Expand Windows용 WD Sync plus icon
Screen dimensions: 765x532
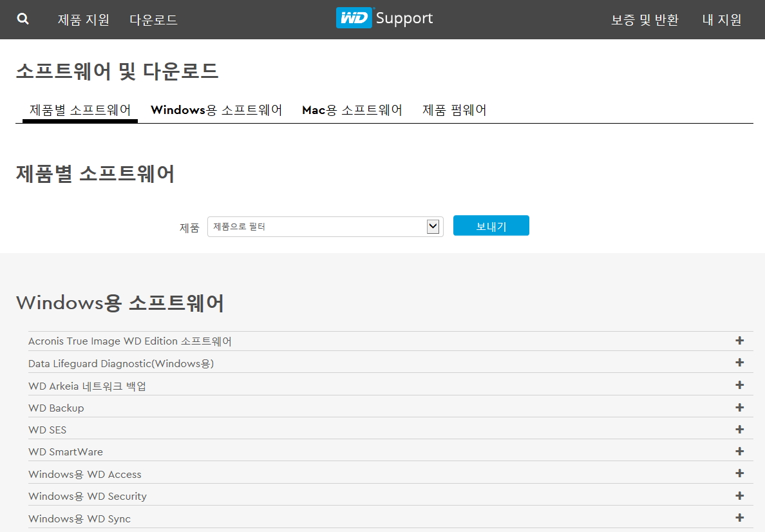point(739,518)
